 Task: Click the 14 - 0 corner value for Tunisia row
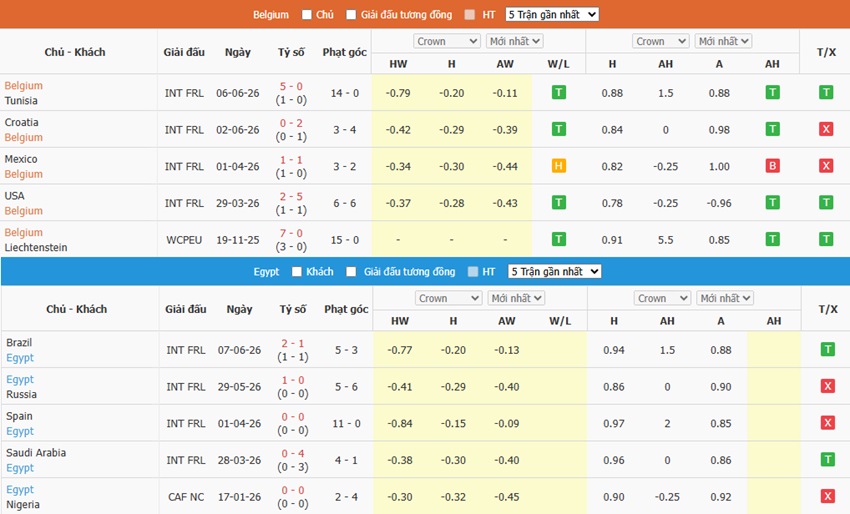[x=345, y=93]
